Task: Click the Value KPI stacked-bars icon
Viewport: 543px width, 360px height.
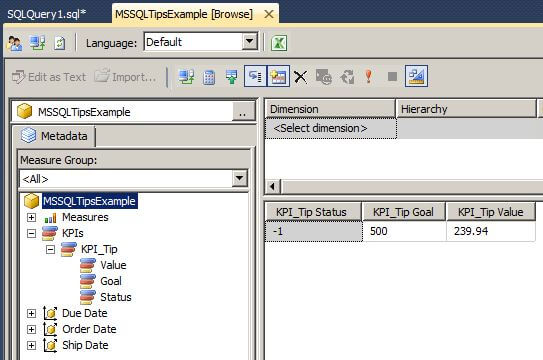Action: (x=88, y=266)
